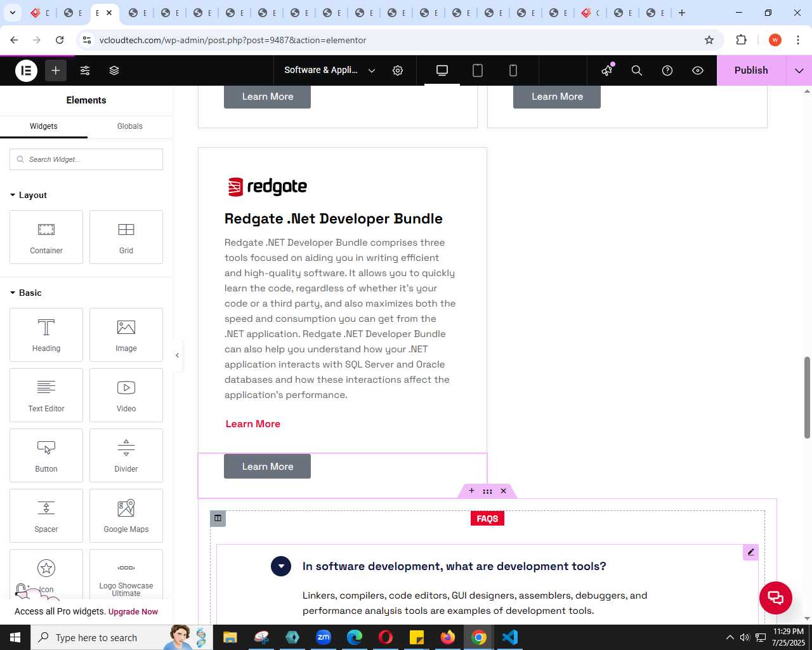Collapse the Layout section

tap(29, 195)
